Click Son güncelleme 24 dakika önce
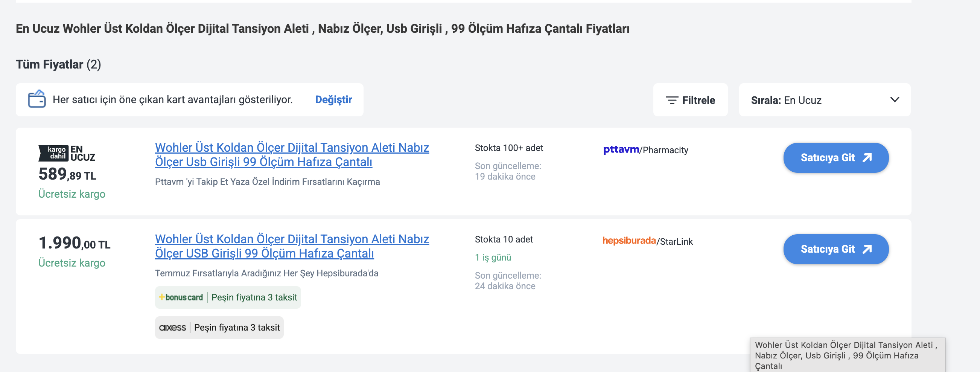980x372 pixels. [x=508, y=281]
